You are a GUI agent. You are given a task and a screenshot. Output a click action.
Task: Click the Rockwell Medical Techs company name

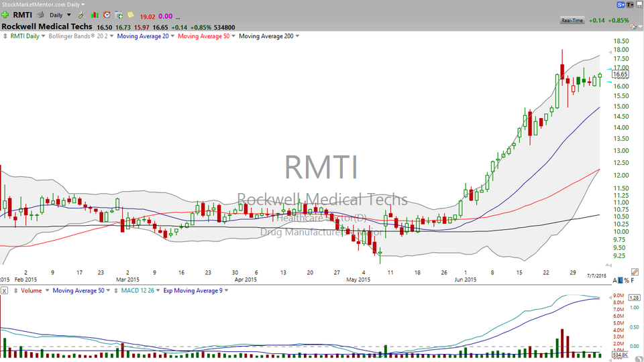tap(47, 27)
